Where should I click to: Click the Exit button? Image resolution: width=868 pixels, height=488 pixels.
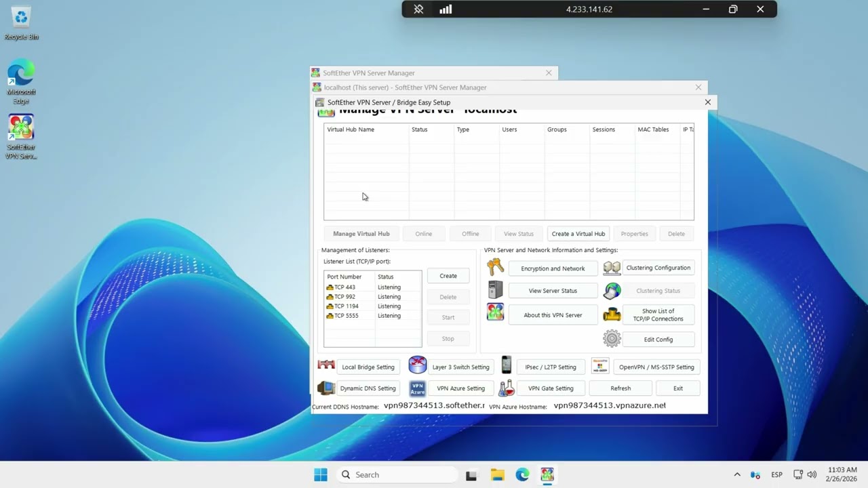coord(678,388)
